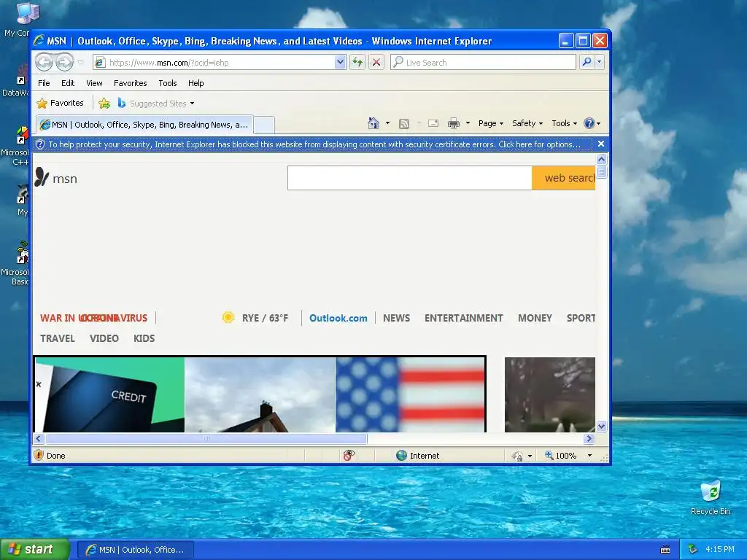This screenshot has width=747, height=560.
Task: Click the keyboard icon in the taskbar
Action: 665,550
